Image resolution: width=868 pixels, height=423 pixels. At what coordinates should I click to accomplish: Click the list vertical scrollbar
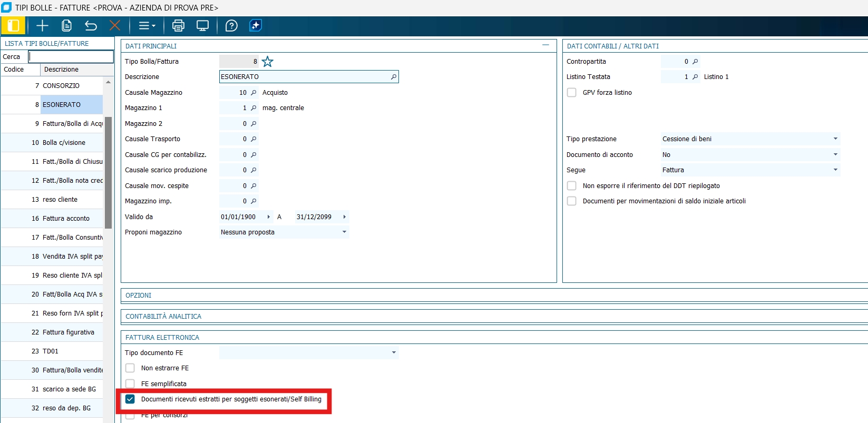tap(109, 173)
